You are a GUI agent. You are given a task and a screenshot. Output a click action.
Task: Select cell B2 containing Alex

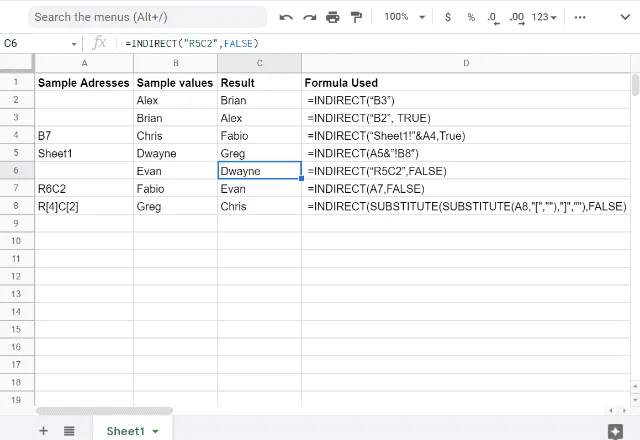point(176,100)
